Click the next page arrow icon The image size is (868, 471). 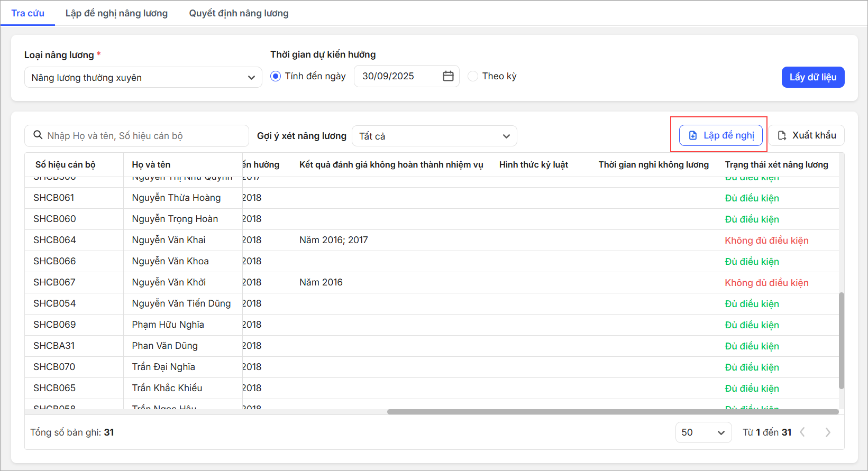pyautogui.click(x=828, y=432)
